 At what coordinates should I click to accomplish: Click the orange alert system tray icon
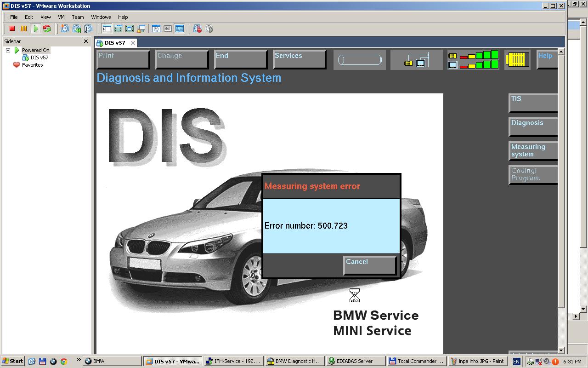click(555, 362)
